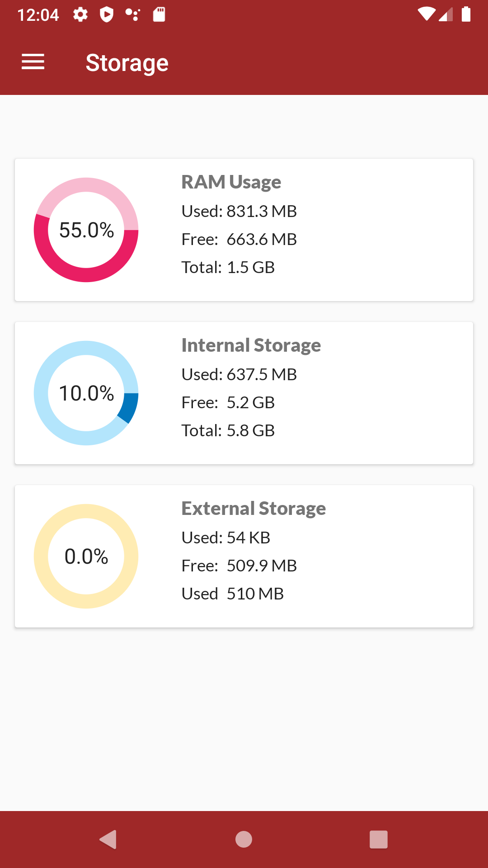Expand the RAM Usage card
488x868 pixels.
click(x=244, y=229)
